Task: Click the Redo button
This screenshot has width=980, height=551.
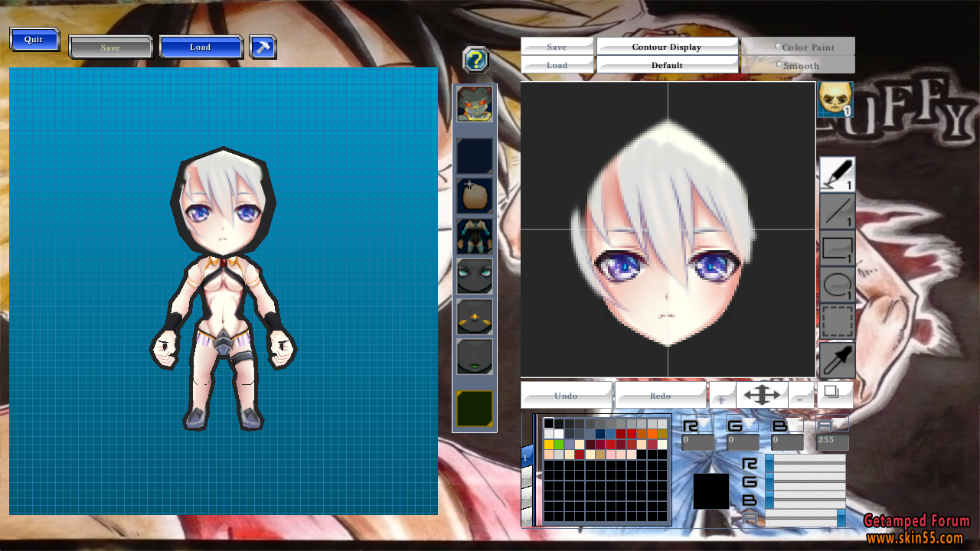Action: [x=660, y=396]
